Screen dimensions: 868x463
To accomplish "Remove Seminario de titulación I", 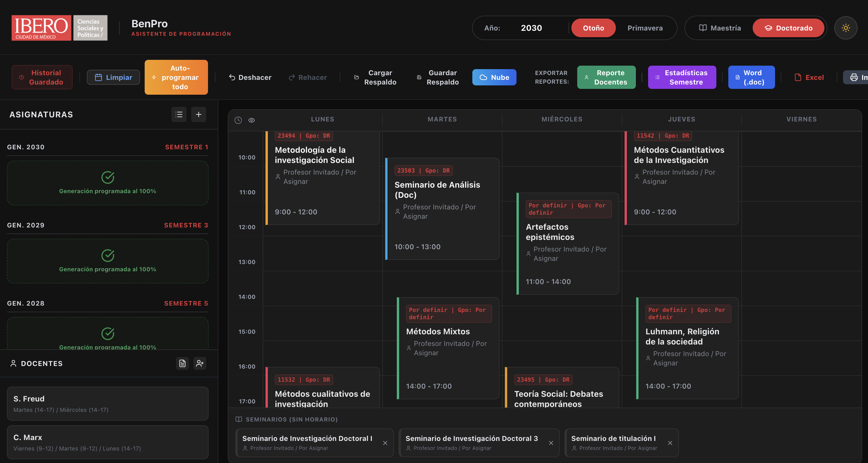I will point(670,443).
